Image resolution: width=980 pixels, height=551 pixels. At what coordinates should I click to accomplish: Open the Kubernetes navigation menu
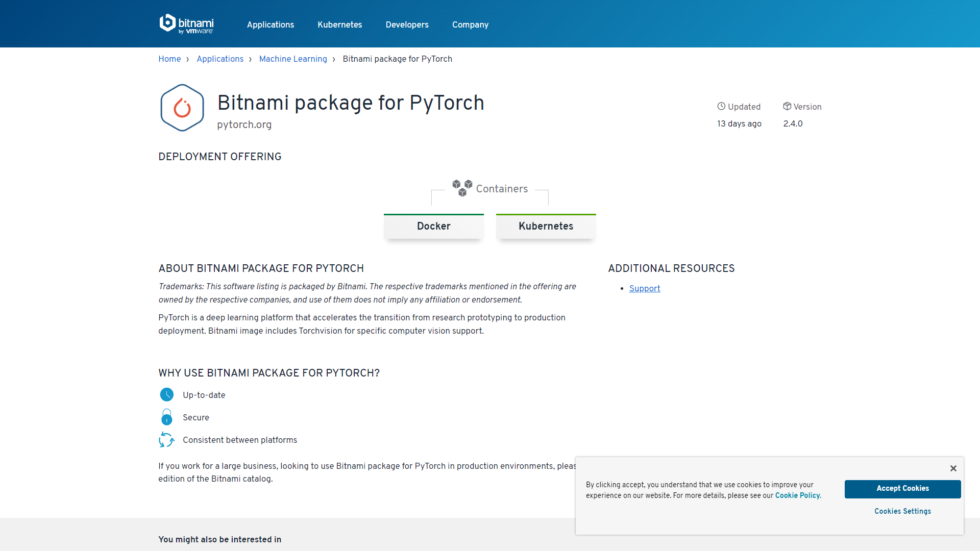tap(339, 24)
